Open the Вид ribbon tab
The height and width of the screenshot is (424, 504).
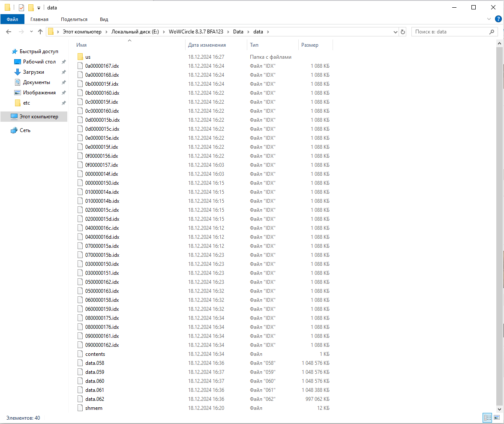104,19
